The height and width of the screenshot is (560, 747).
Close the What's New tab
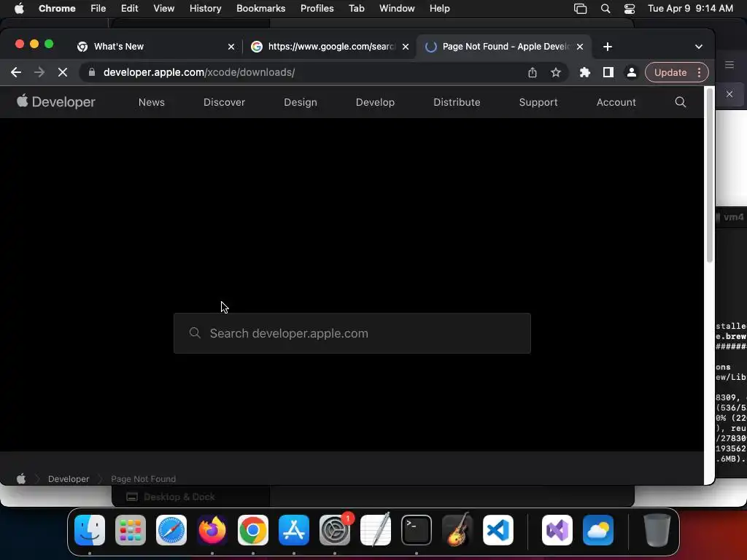(x=231, y=47)
